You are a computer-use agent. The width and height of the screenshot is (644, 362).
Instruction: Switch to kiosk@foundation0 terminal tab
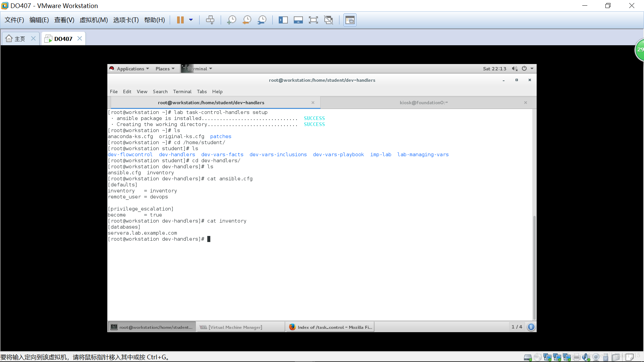click(x=423, y=103)
